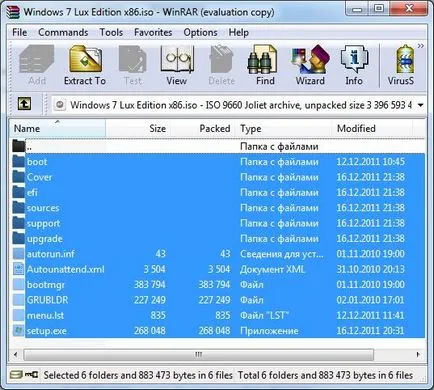
Task: Click the Файл "LST" type cell
Action: point(264,315)
